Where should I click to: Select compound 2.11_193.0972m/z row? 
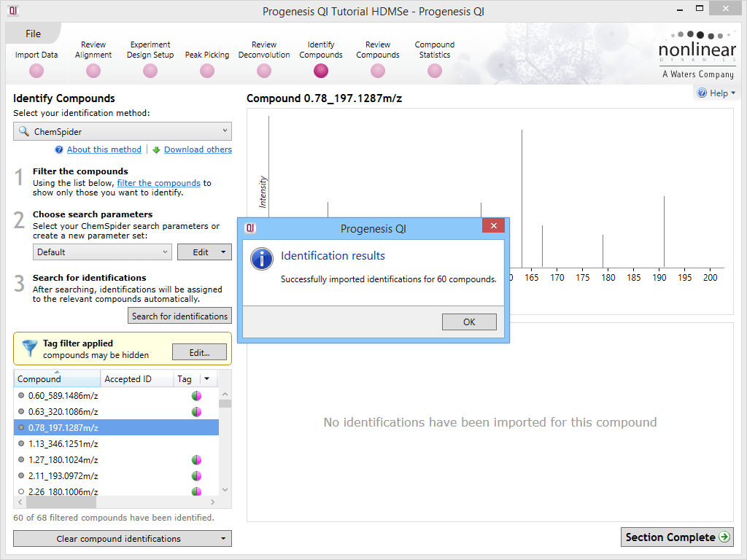point(116,475)
